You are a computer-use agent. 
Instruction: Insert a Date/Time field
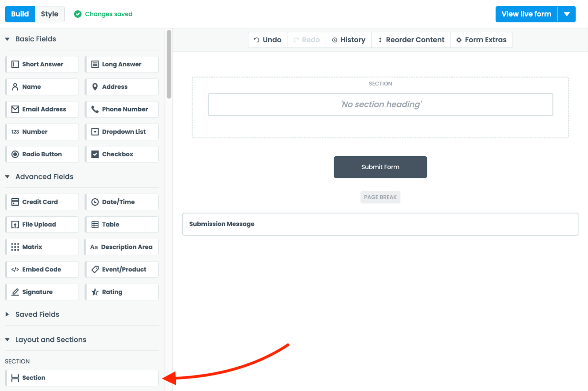tap(122, 202)
